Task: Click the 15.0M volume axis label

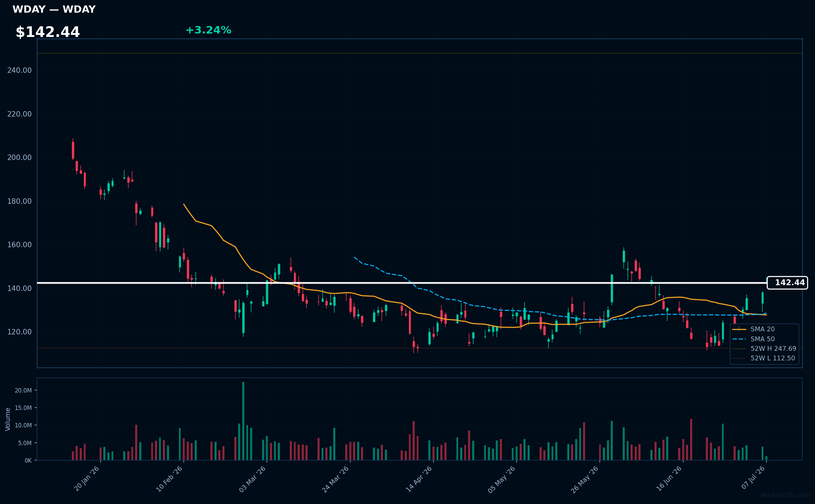Action: pyautogui.click(x=23, y=408)
